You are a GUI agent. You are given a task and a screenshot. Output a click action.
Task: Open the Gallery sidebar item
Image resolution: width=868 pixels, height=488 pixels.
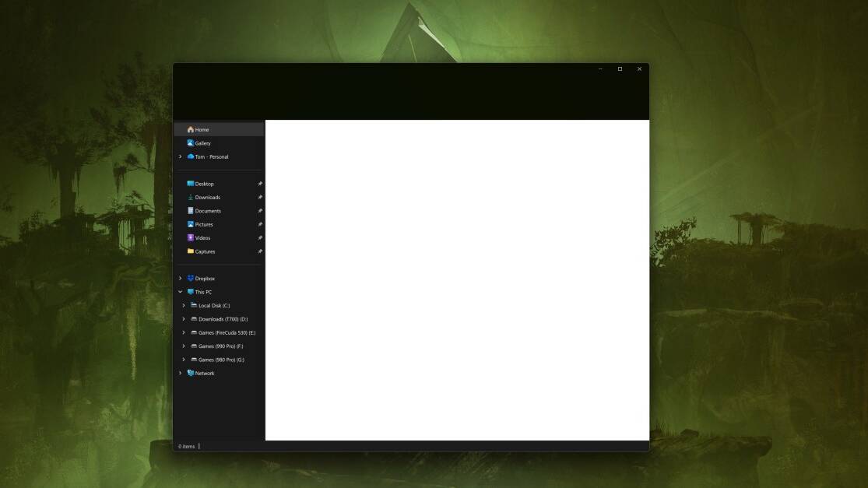202,143
